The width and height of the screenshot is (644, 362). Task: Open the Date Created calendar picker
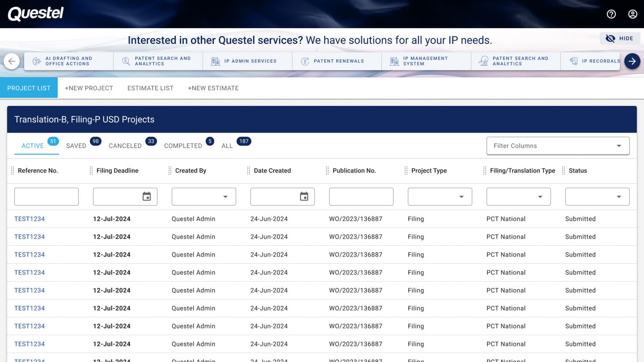(304, 197)
